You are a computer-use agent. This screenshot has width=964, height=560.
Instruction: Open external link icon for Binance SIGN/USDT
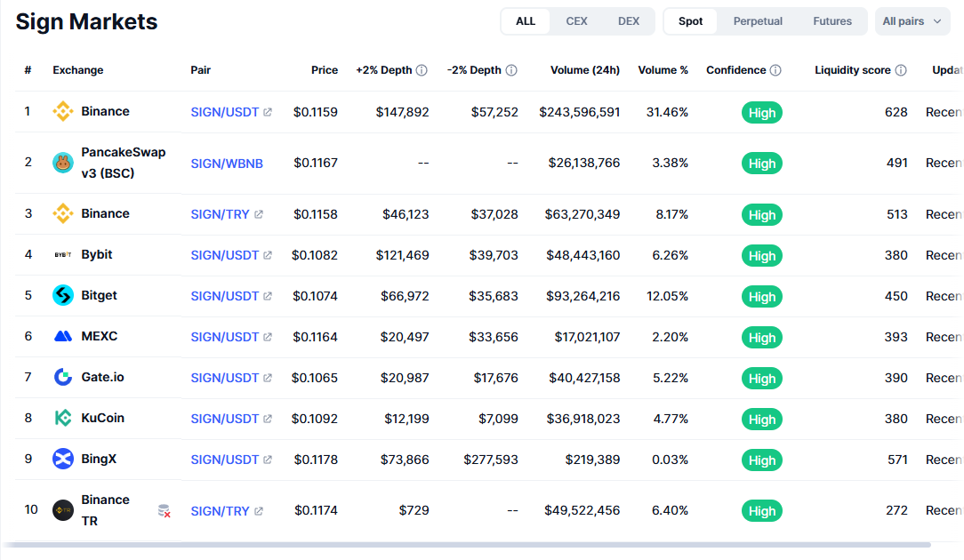tap(268, 112)
